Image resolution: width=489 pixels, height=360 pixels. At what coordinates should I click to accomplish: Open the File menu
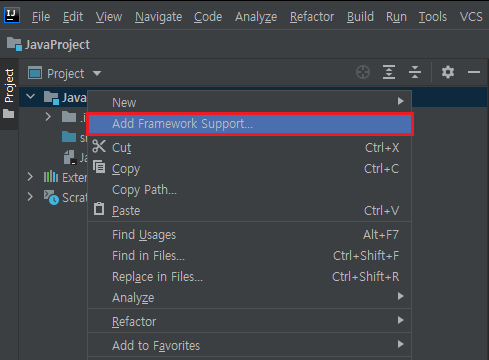pos(41,17)
